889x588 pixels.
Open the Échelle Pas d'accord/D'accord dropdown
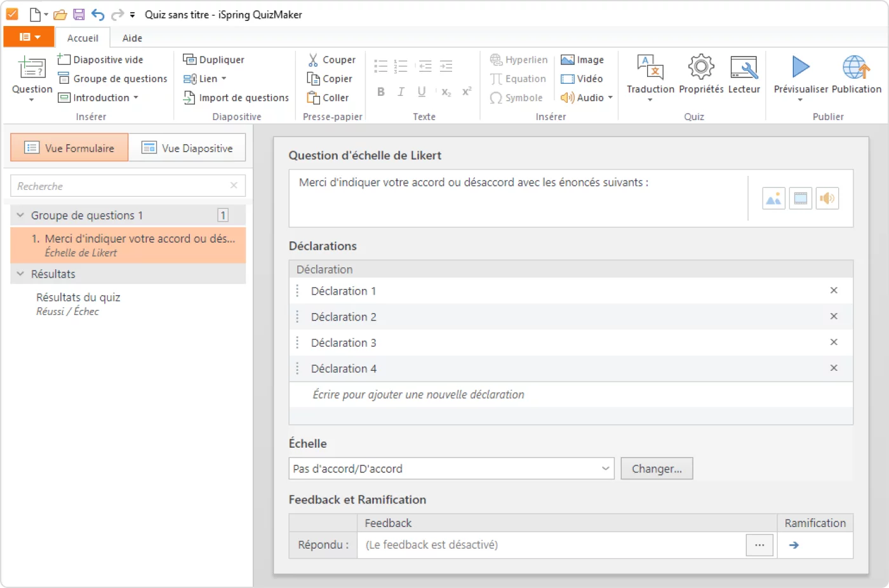click(451, 469)
